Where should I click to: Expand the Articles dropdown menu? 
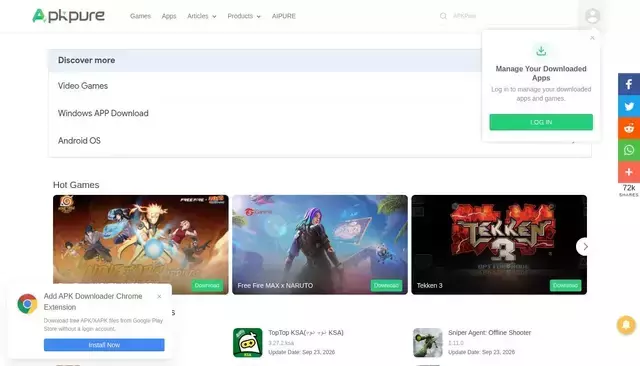[202, 16]
